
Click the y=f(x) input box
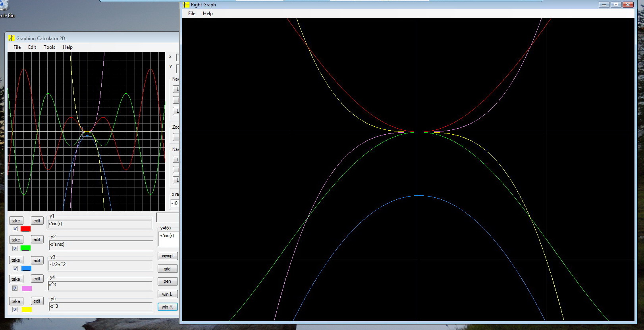(x=169, y=239)
